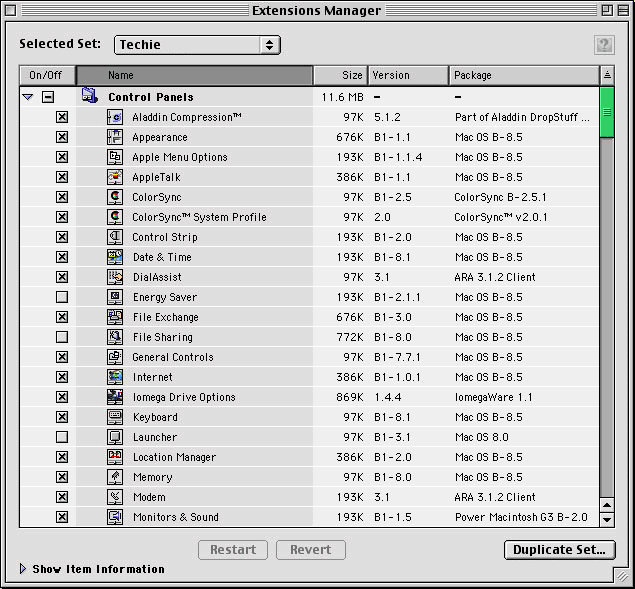Sort by the On/Off column header
This screenshot has width=635, height=589.
click(x=47, y=75)
